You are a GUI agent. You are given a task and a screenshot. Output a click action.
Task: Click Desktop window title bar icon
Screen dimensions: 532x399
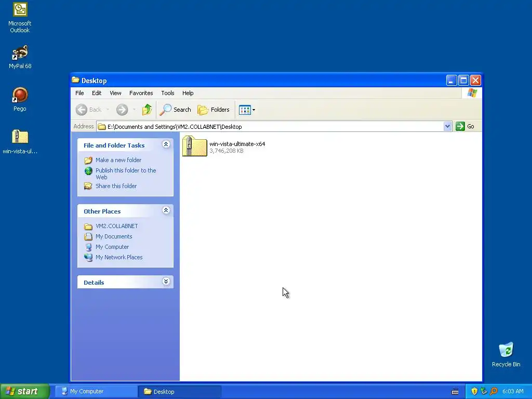click(x=76, y=81)
